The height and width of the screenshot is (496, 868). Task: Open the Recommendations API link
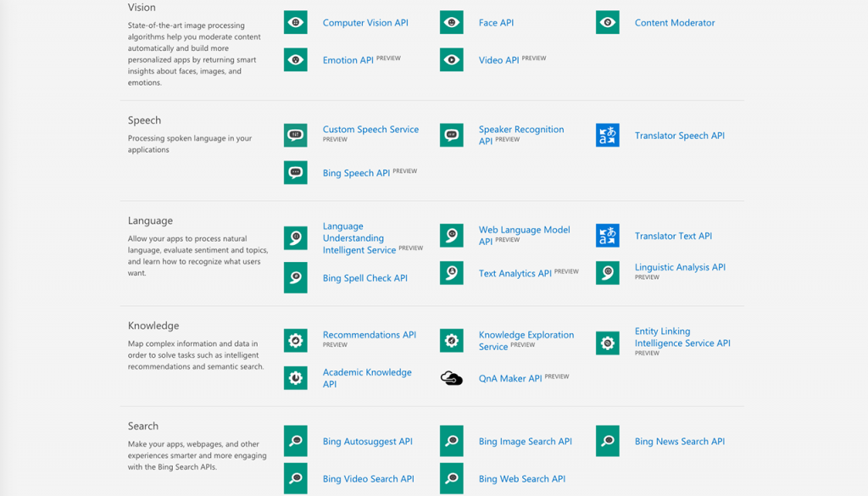tap(370, 335)
